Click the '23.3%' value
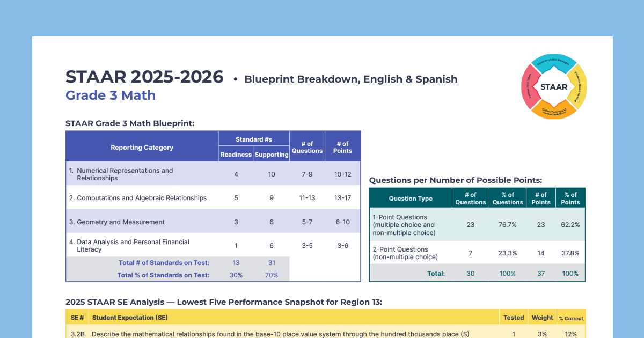644x338 pixels. 508,253
